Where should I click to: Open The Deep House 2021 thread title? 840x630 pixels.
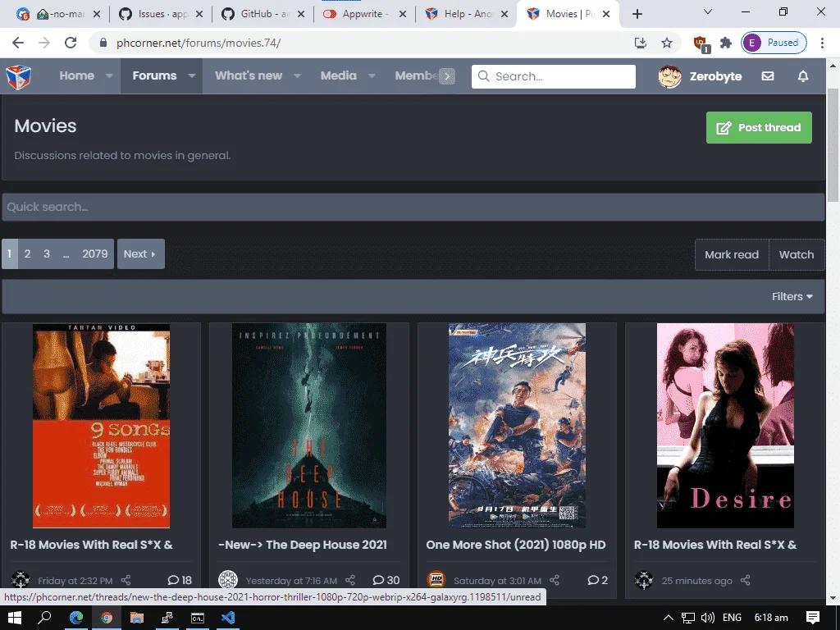pyautogui.click(x=302, y=545)
